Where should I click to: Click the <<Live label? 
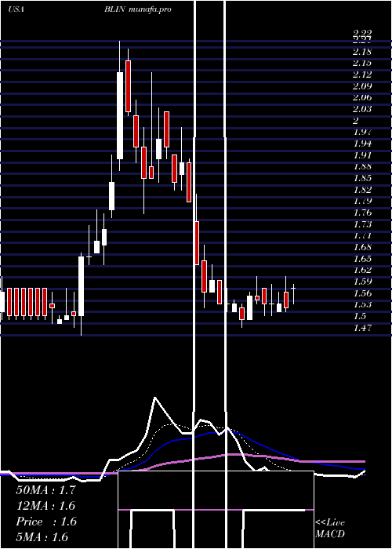(x=330, y=523)
